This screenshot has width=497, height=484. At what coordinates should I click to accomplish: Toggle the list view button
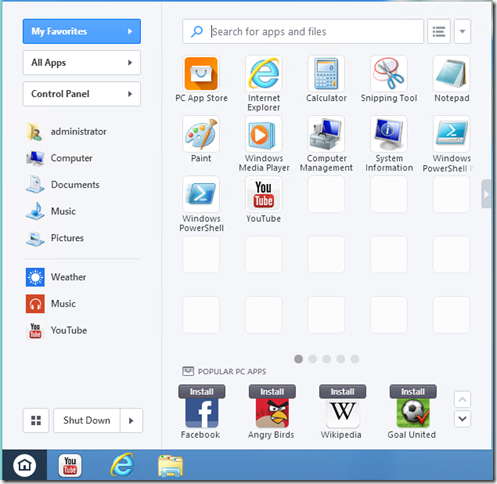(x=439, y=31)
